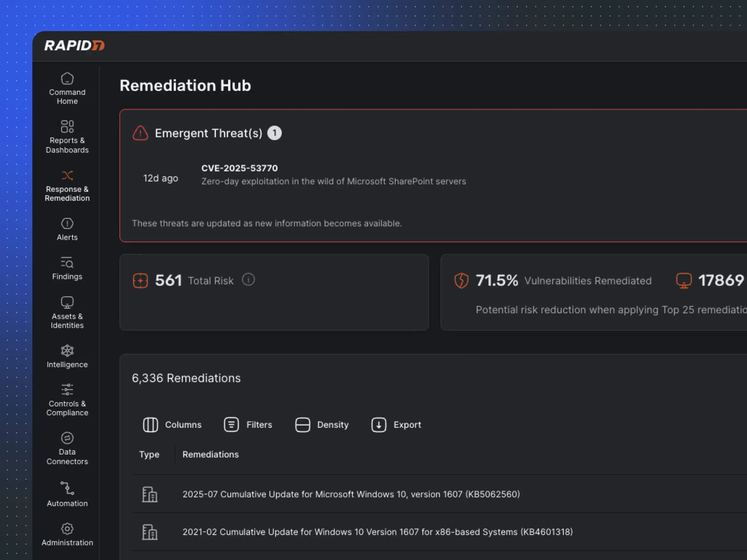Open Intelligence section
The width and height of the screenshot is (747, 560).
pyautogui.click(x=67, y=356)
